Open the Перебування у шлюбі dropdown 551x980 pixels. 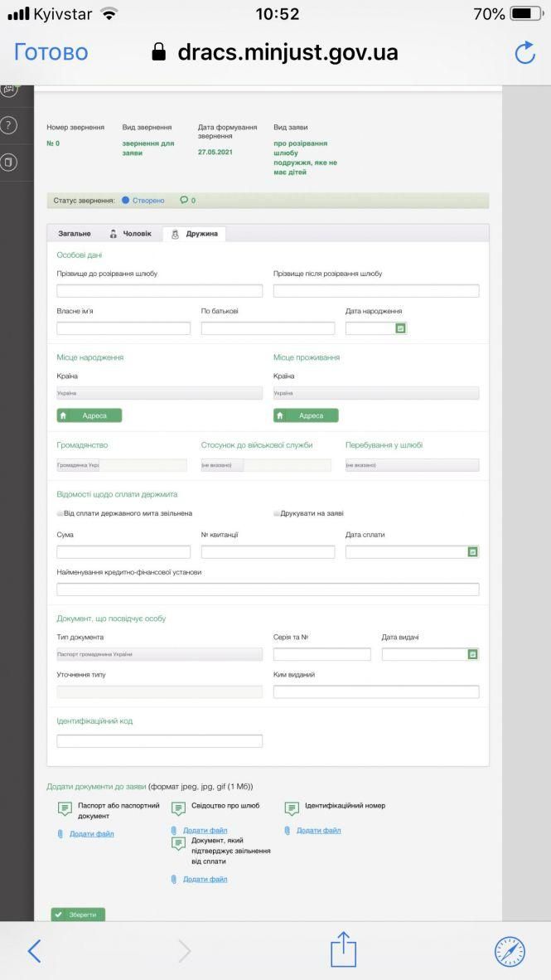[x=412, y=465]
